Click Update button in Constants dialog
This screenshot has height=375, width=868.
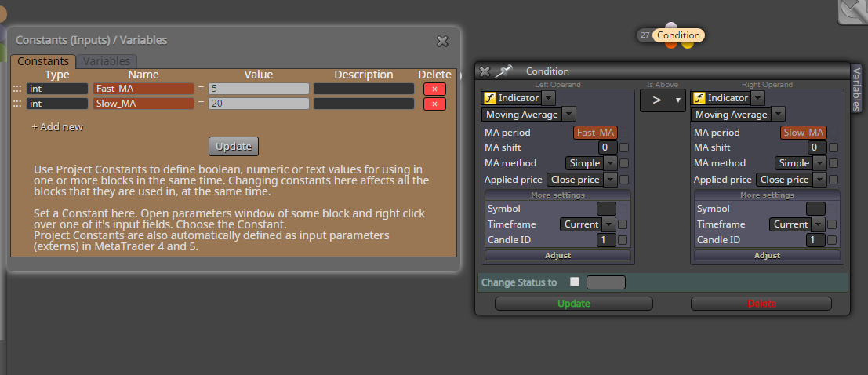click(234, 146)
